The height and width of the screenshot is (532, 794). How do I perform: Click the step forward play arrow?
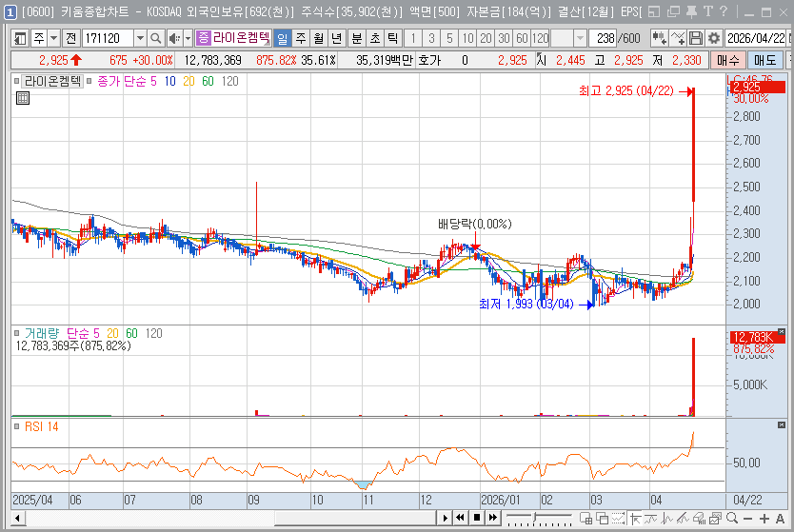coord(446,518)
